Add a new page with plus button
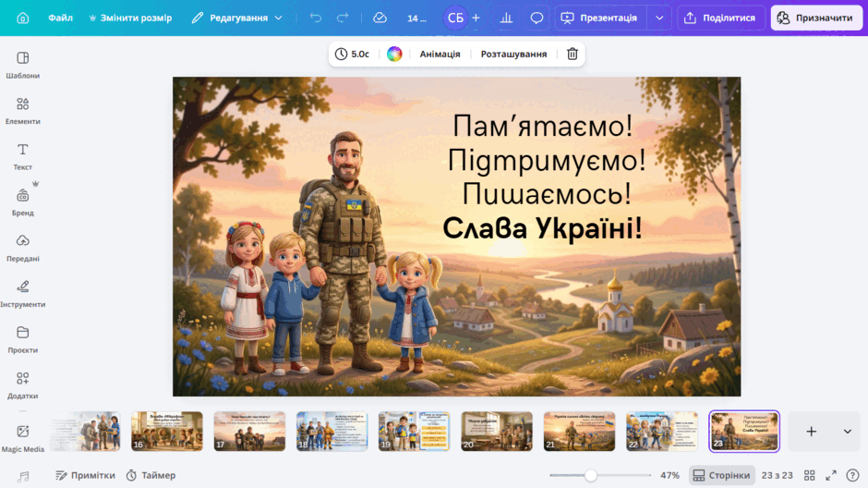This screenshot has width=868, height=488. coord(811,432)
